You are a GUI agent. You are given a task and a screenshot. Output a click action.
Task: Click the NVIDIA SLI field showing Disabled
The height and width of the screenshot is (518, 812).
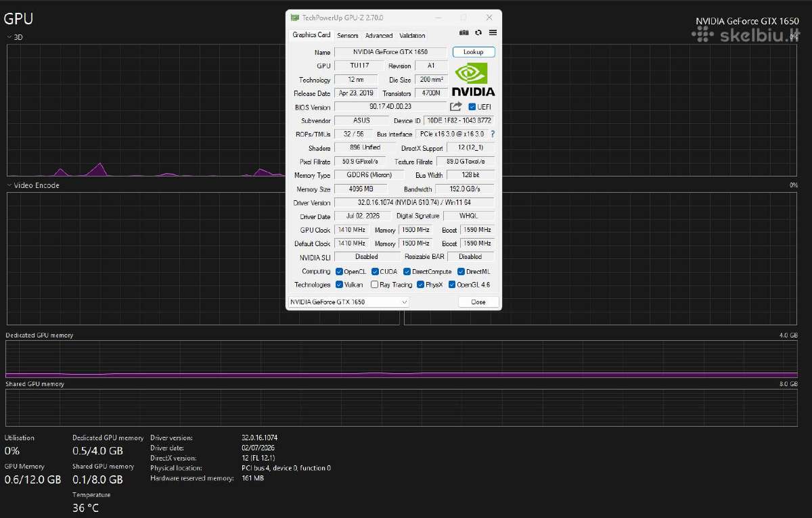(366, 257)
